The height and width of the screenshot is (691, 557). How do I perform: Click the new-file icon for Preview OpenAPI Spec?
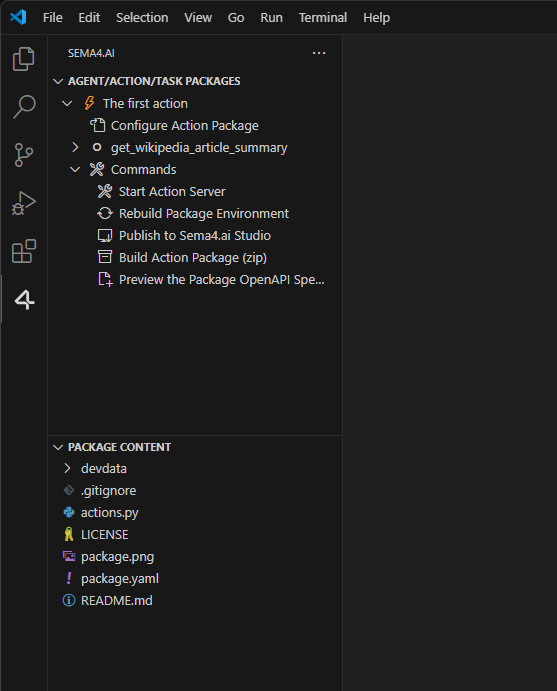(x=105, y=279)
